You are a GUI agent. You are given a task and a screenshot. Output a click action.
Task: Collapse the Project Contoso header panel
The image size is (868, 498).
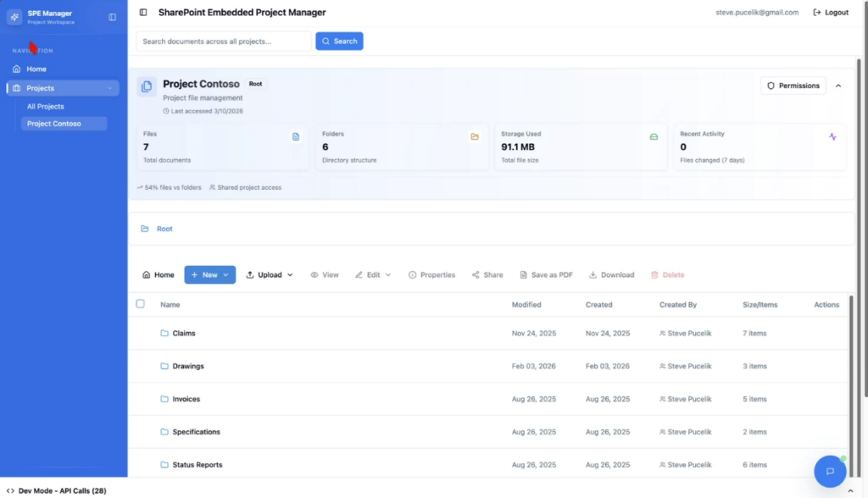point(838,86)
